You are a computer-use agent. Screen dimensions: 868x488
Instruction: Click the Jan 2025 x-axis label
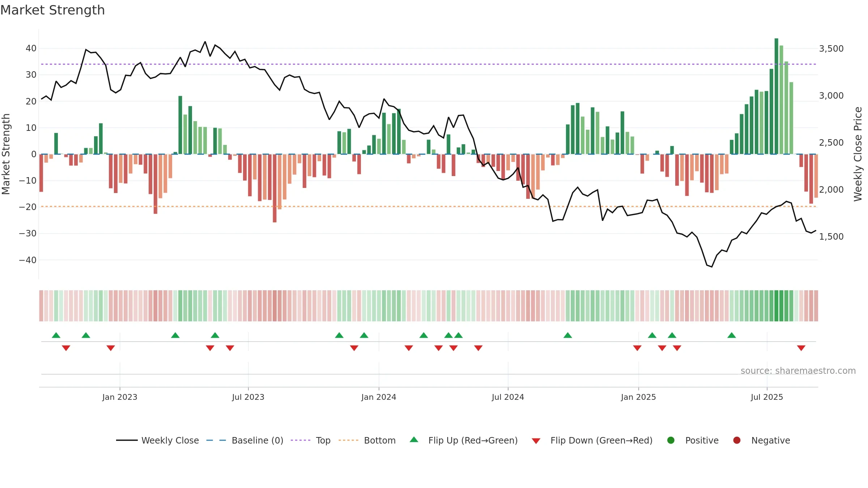point(638,397)
